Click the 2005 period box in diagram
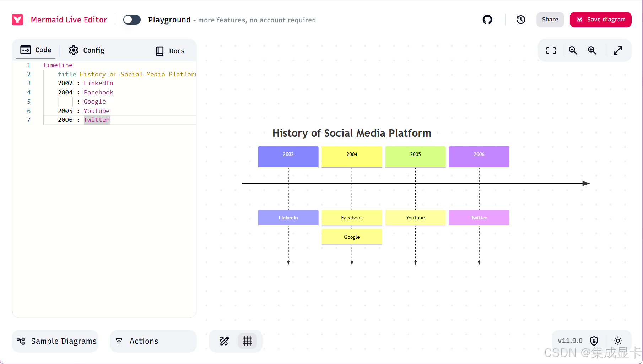 tap(415, 157)
